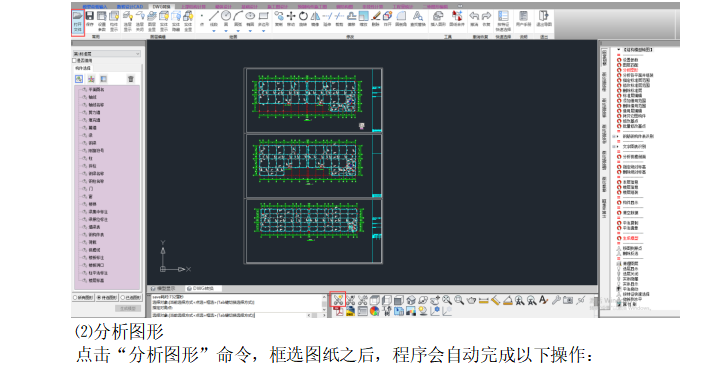Viewport: 717px width, 381px height.
Task: Select the arc drawing tool
Action: point(238,19)
